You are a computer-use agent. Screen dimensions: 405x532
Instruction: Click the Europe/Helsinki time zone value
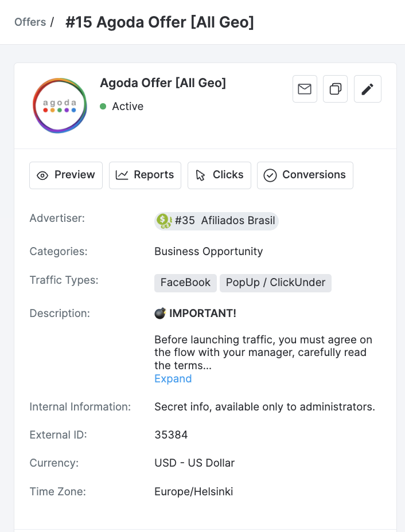click(194, 492)
